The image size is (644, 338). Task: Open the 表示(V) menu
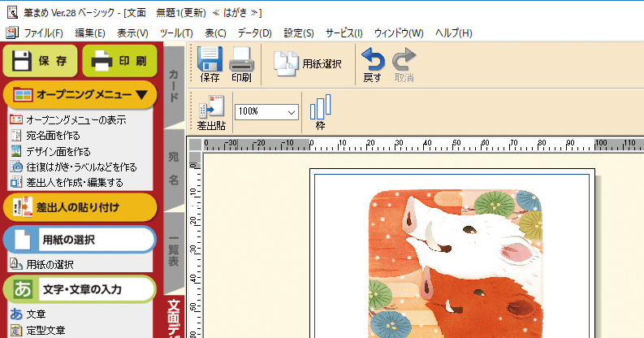pos(132,32)
